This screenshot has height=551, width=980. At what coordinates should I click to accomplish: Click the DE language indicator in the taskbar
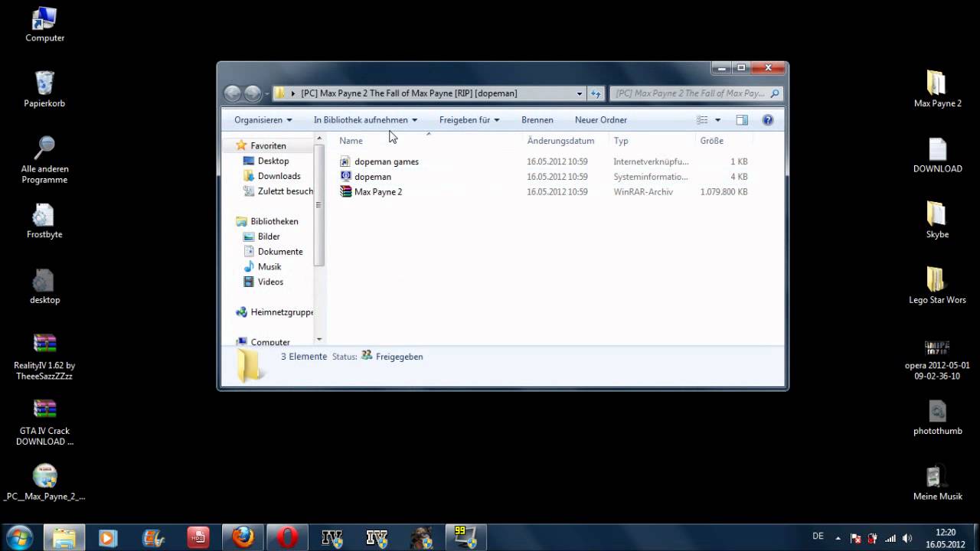pyautogui.click(x=818, y=536)
